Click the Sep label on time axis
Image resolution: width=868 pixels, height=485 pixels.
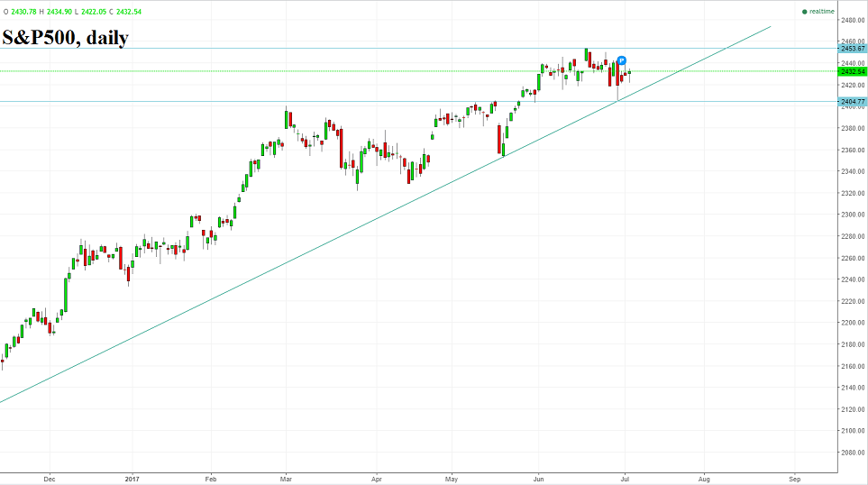pyautogui.click(x=793, y=478)
